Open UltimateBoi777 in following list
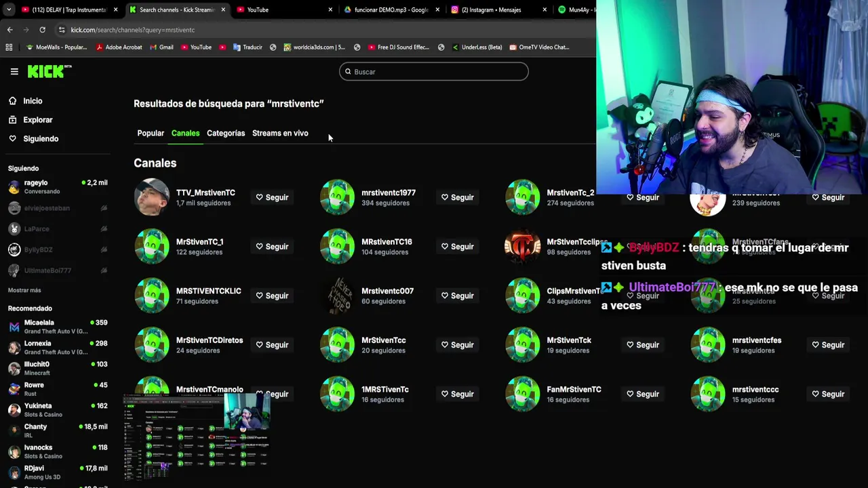This screenshot has width=868, height=488. point(58,270)
